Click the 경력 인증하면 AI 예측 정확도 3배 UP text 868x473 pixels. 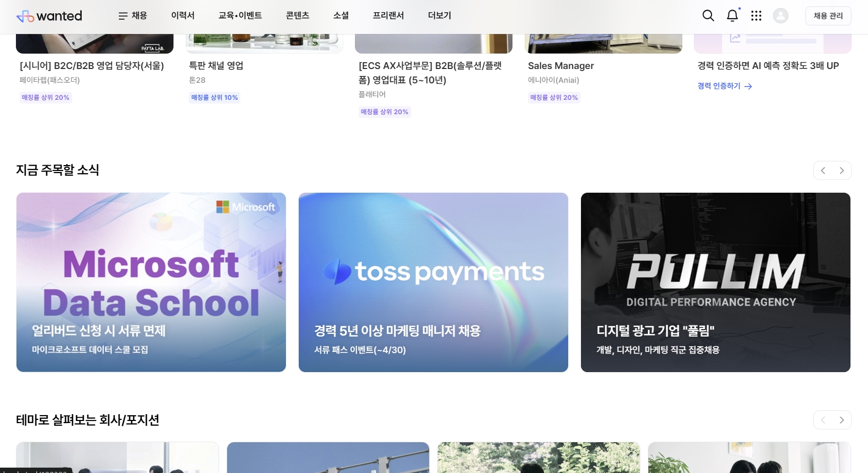click(x=768, y=66)
